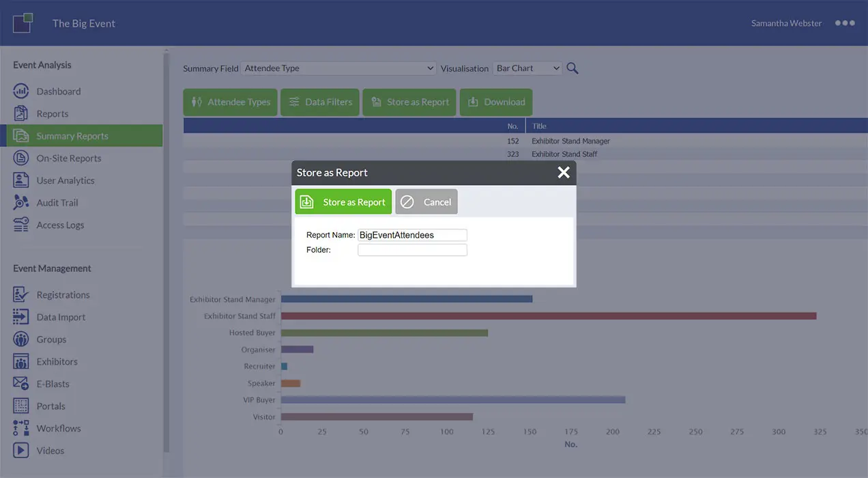Click inside the Folder input field

point(412,249)
